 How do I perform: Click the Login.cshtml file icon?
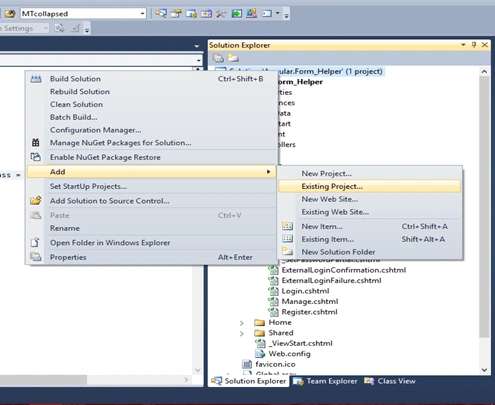[x=274, y=291]
